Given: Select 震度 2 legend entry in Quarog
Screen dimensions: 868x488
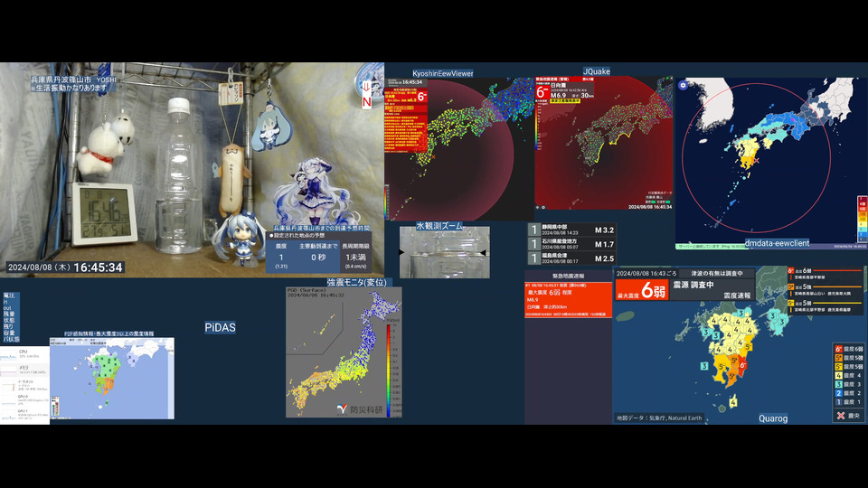Looking at the screenshot, I should click(849, 393).
